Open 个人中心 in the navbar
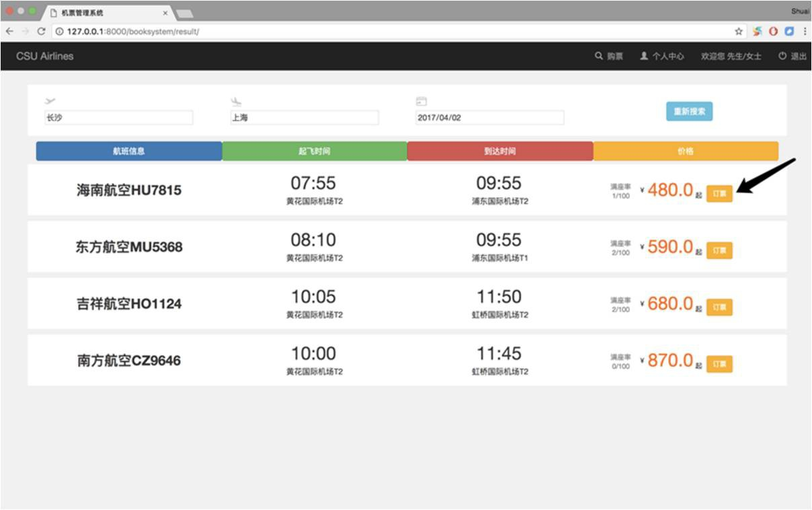Screen dimensions: 812x510 (x=662, y=57)
